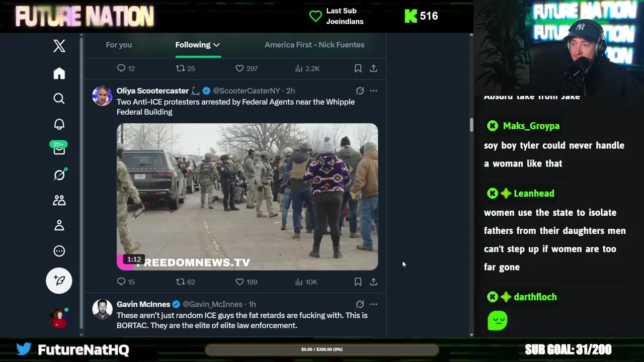Repost the top post with 25 reposts
644x362 pixels.
tap(185, 68)
